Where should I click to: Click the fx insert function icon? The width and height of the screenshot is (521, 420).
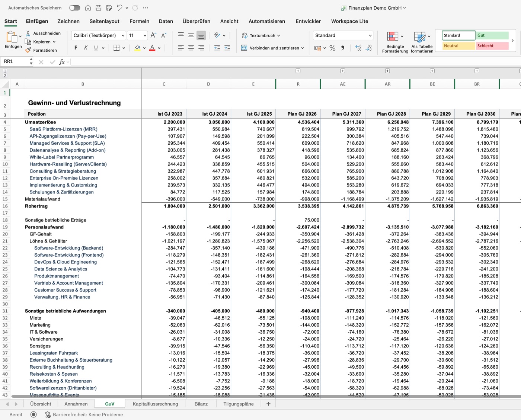[62, 62]
